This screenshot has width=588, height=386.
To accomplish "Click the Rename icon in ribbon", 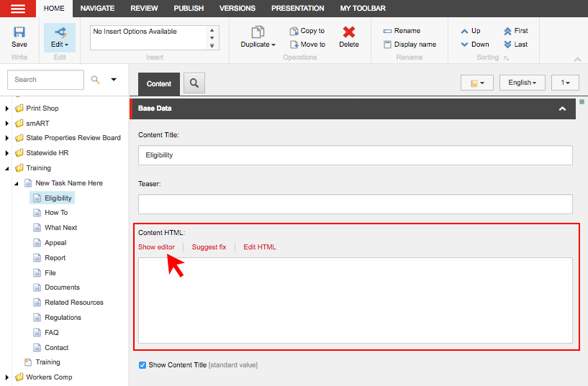I will click(x=388, y=31).
